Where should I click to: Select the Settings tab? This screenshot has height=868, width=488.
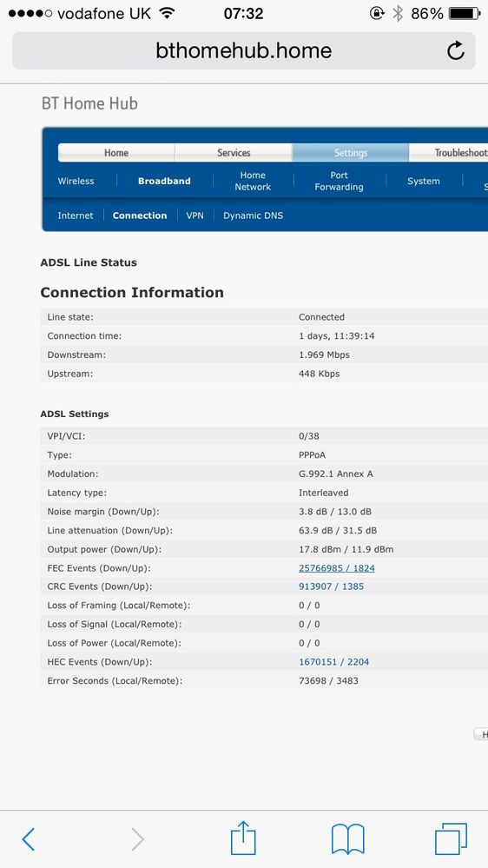(350, 153)
